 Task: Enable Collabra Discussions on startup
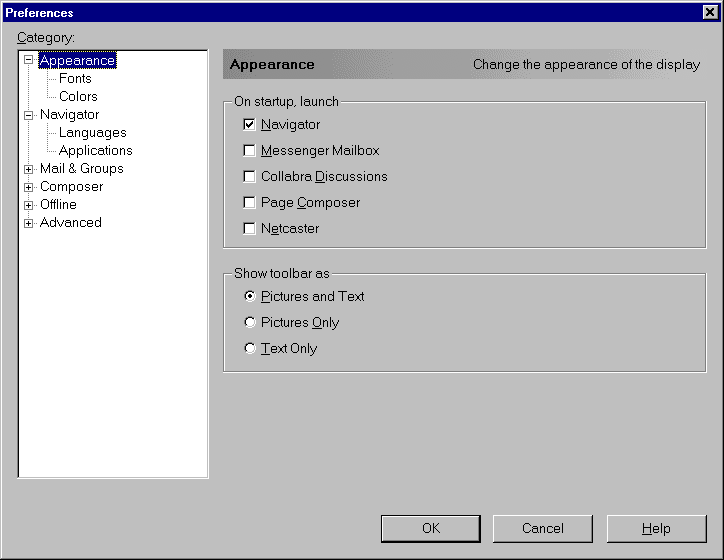pyautogui.click(x=250, y=177)
